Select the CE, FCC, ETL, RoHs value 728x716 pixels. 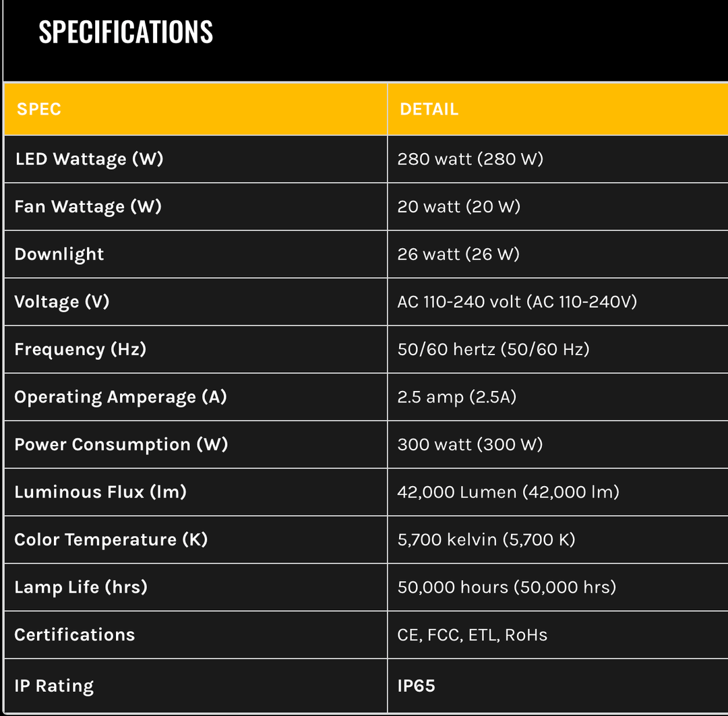click(x=472, y=634)
